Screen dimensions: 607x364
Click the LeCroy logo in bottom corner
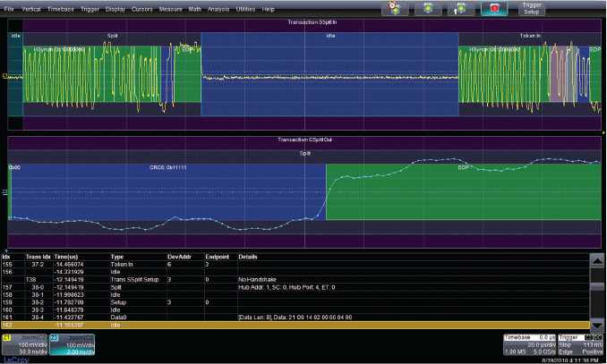click(x=14, y=360)
